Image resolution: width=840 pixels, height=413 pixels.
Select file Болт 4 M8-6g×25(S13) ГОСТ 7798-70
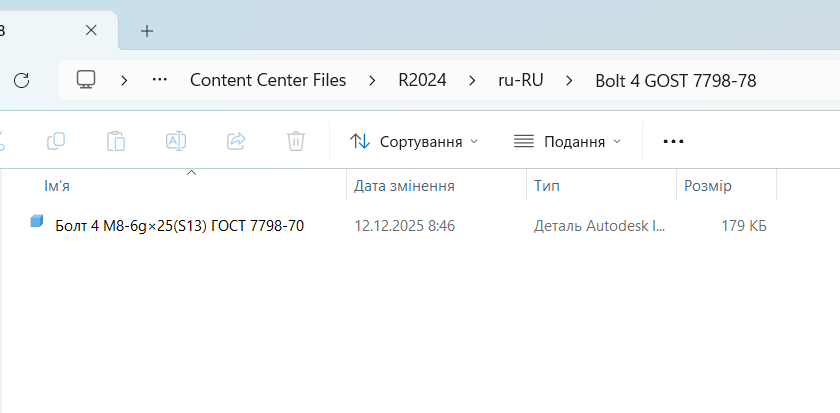pos(179,226)
